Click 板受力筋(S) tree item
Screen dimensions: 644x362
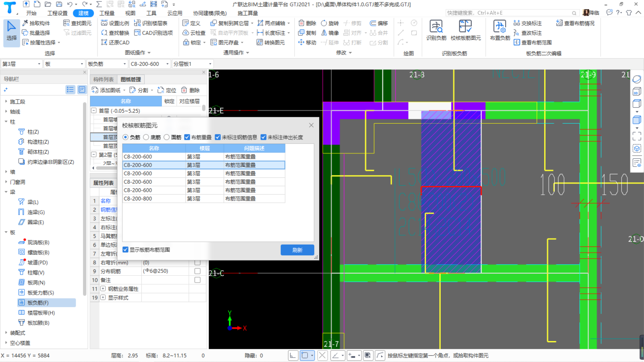tap(41, 293)
